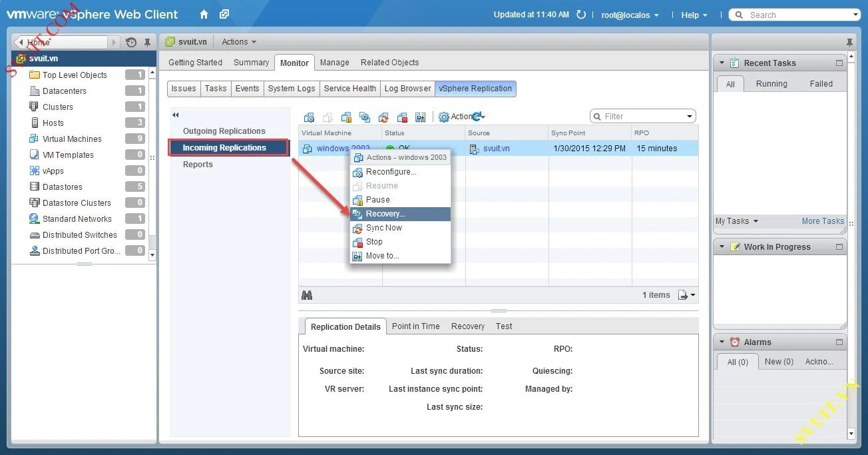The width and height of the screenshot is (868, 455).
Task: Show the Failed tasks tab
Action: pos(821,84)
